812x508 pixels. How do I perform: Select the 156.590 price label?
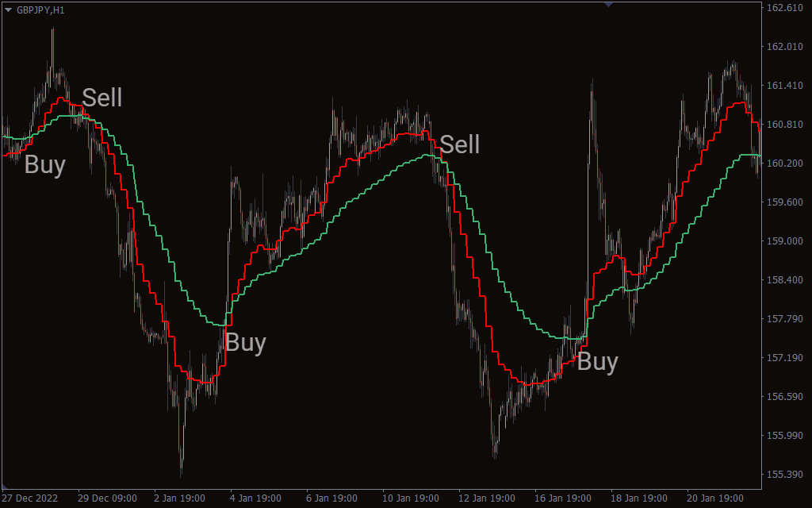(784, 397)
